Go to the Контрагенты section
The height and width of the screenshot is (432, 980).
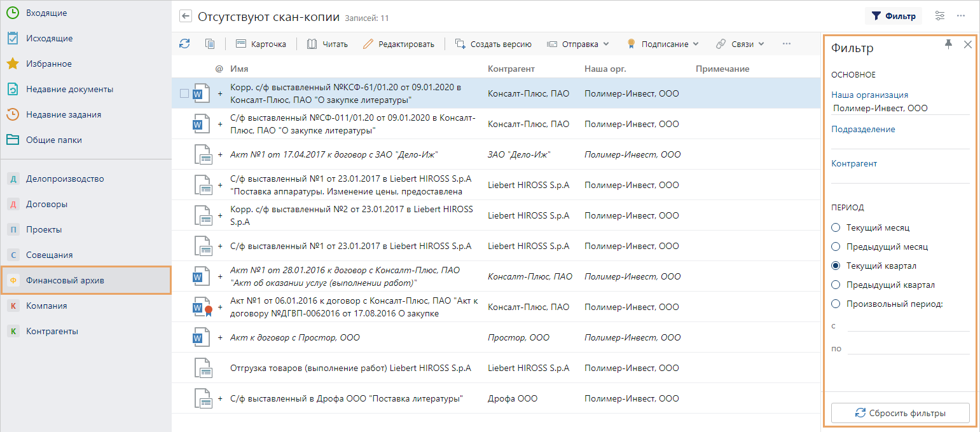tap(52, 331)
